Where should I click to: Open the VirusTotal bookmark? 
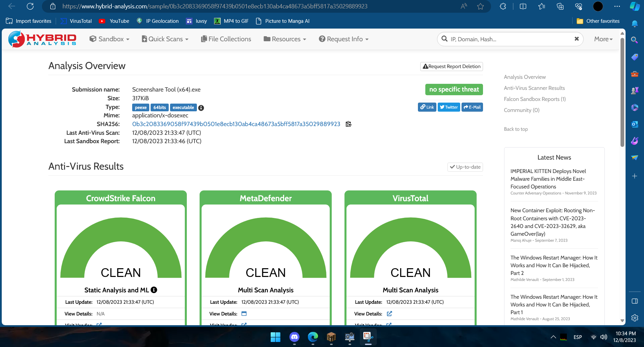76,21
